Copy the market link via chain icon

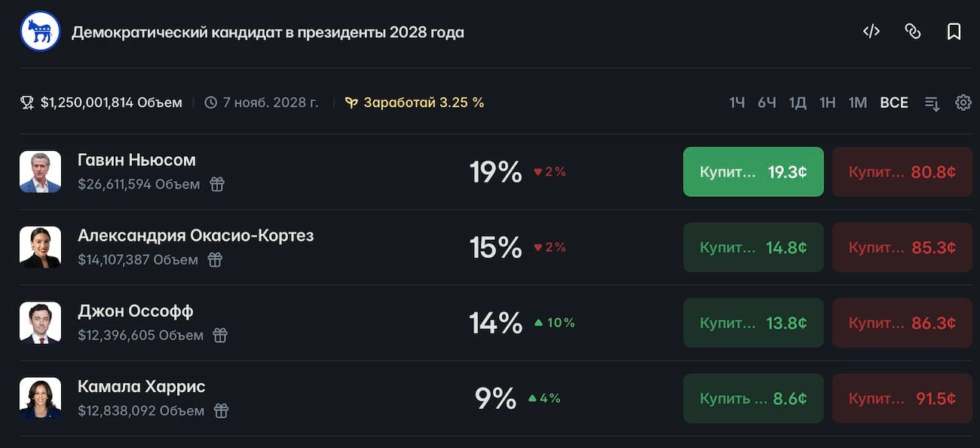pyautogui.click(x=913, y=32)
